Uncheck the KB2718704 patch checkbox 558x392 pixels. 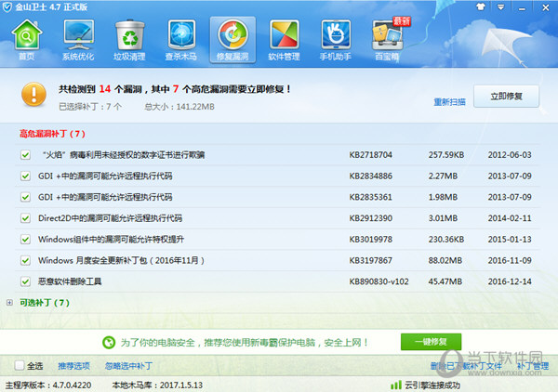pos(26,154)
